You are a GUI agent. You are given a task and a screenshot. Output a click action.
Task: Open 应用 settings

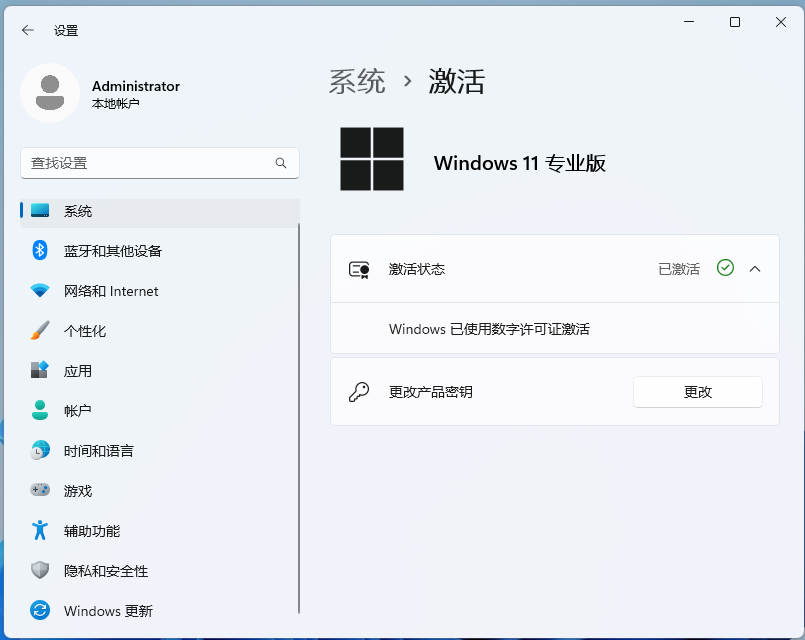160,371
